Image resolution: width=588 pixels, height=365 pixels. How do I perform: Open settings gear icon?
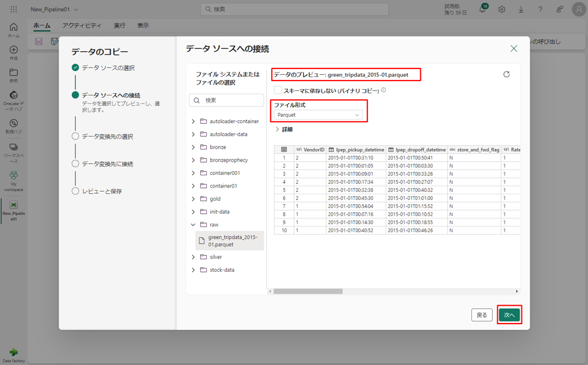tap(502, 9)
